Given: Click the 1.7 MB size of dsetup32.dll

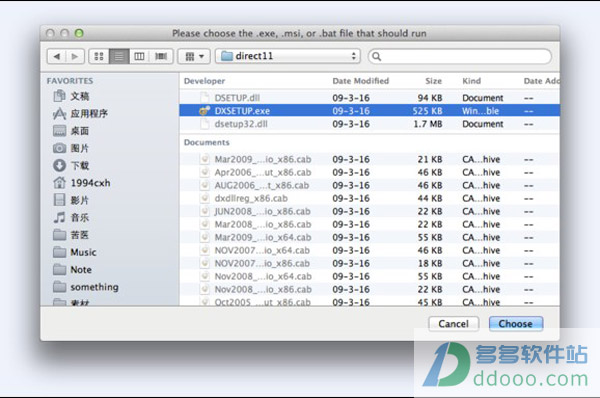Looking at the screenshot, I should (x=428, y=124).
